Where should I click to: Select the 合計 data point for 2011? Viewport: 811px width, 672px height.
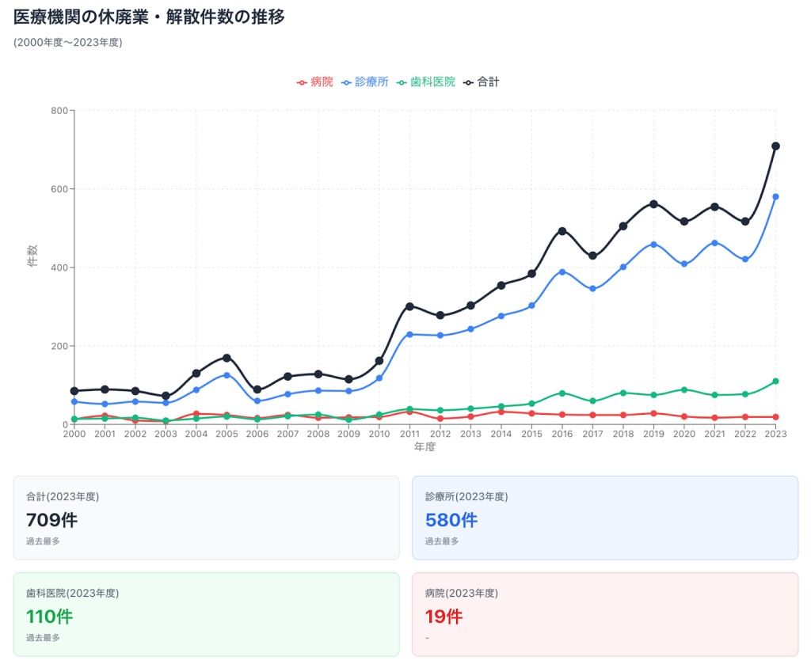[409, 306]
